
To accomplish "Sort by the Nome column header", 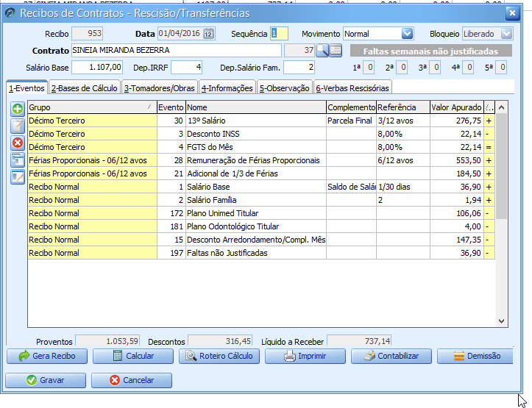I will [x=256, y=107].
